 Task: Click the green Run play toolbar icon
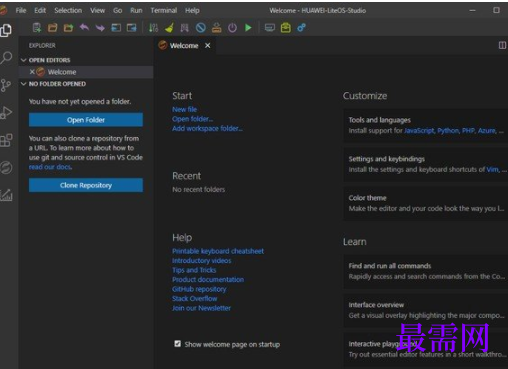(248, 28)
